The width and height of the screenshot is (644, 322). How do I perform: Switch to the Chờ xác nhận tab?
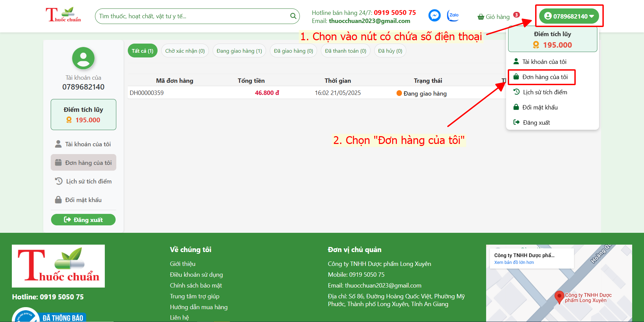185,51
